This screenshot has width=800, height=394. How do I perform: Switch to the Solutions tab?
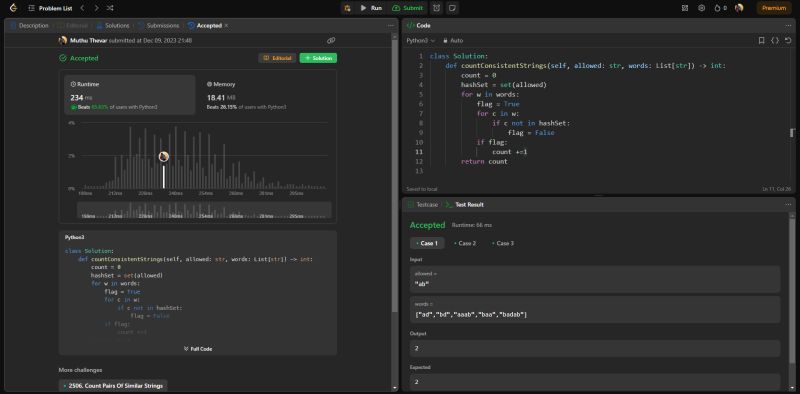113,26
